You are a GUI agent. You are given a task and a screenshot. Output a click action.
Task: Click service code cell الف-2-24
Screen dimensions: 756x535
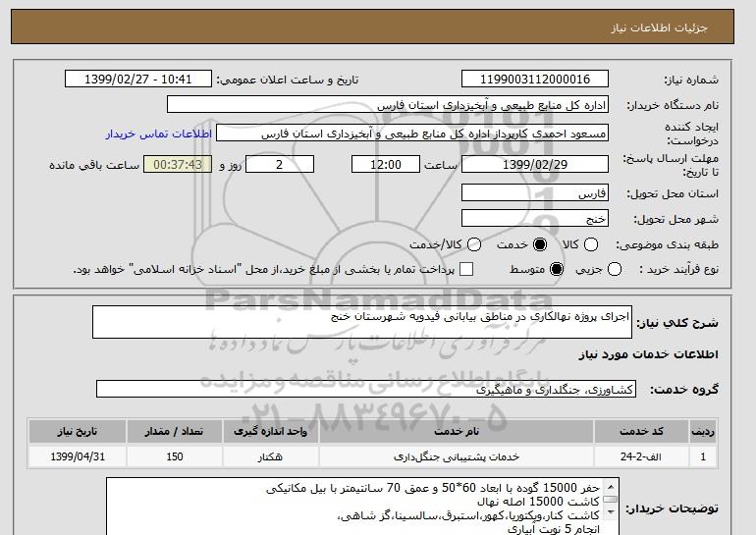point(641,456)
